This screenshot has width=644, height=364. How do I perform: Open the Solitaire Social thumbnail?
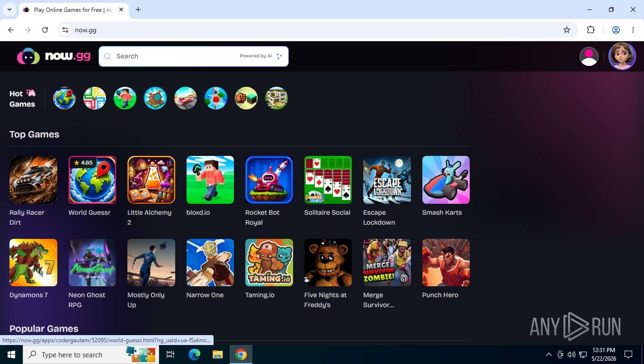[x=328, y=180]
